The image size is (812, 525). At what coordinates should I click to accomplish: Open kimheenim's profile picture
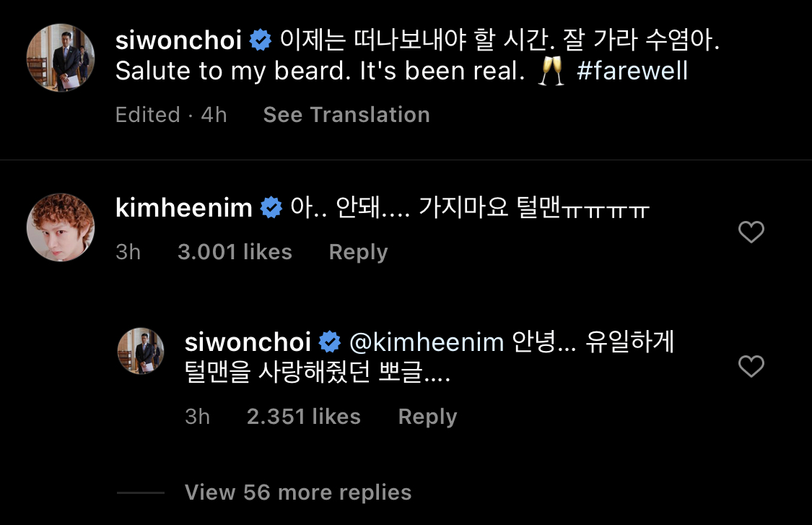[x=61, y=227]
